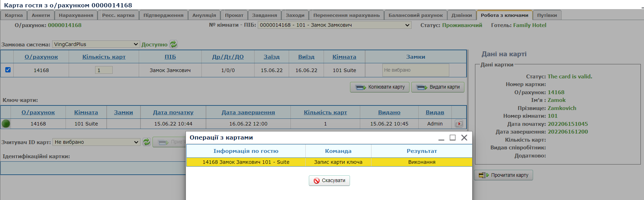
Task: Open the Замкова система VingCardPlus dropdown
Action: pyautogui.click(x=96, y=44)
